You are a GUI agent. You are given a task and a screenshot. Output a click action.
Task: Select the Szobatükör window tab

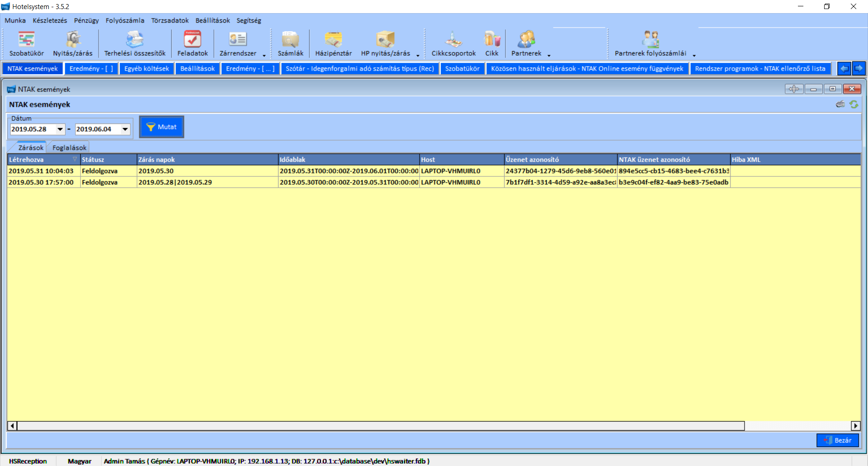[x=462, y=69]
